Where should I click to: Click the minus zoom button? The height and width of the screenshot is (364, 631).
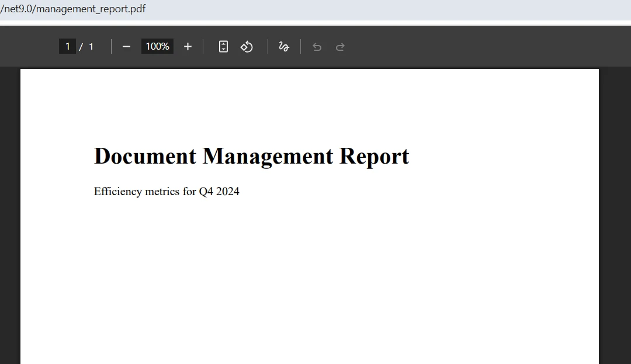point(126,46)
